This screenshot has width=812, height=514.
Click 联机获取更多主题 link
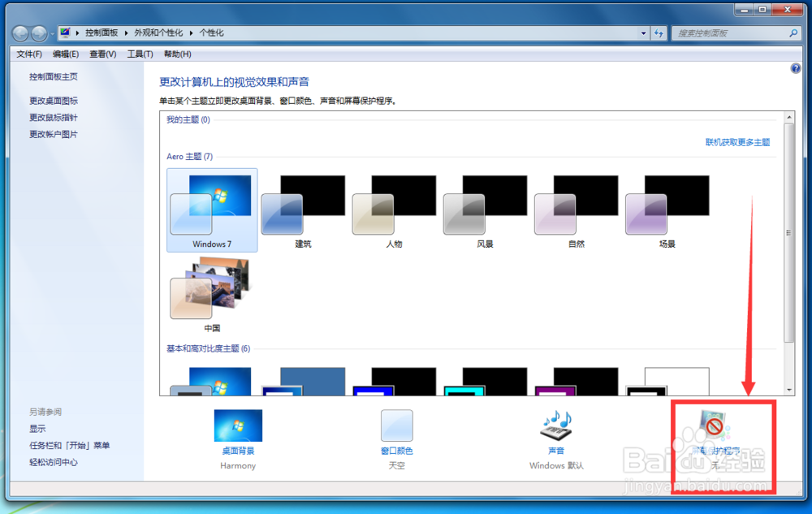737,142
